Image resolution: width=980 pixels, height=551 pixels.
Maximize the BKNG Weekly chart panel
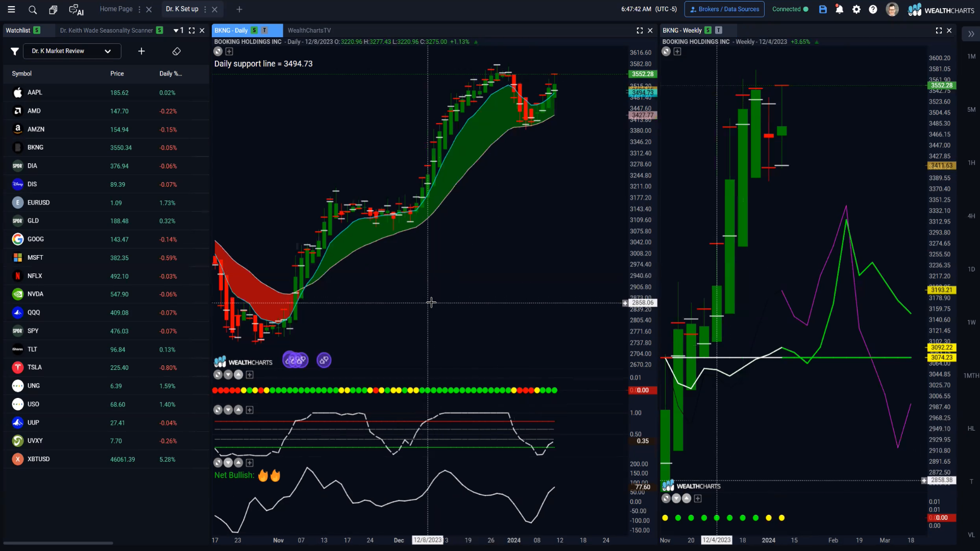[x=939, y=31]
